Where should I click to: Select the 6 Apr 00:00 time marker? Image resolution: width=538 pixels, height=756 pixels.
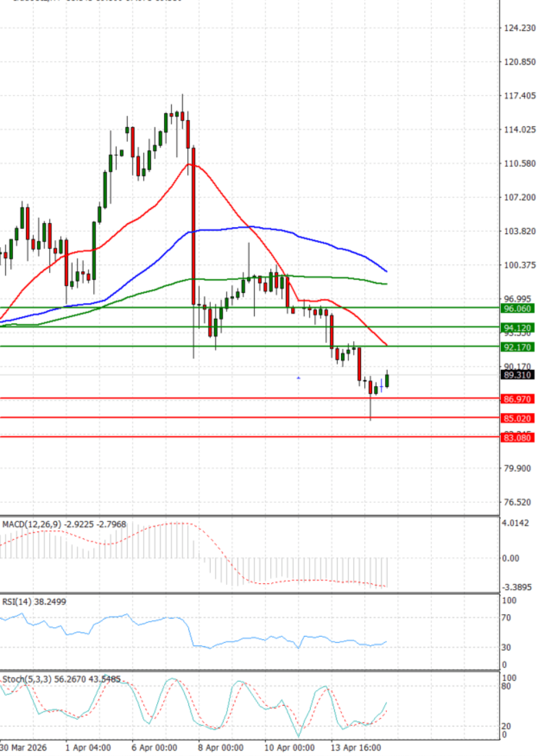(154, 747)
